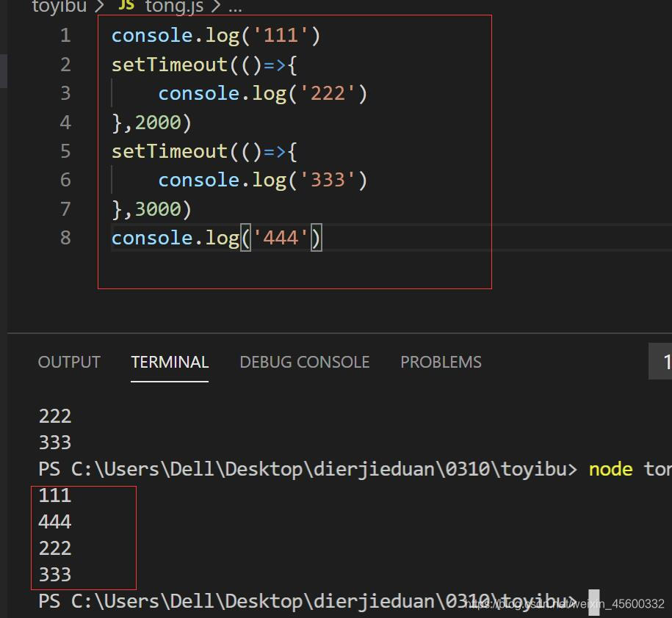Click the setTimeout call on line 5
The width and height of the screenshot is (672, 618).
204,152
